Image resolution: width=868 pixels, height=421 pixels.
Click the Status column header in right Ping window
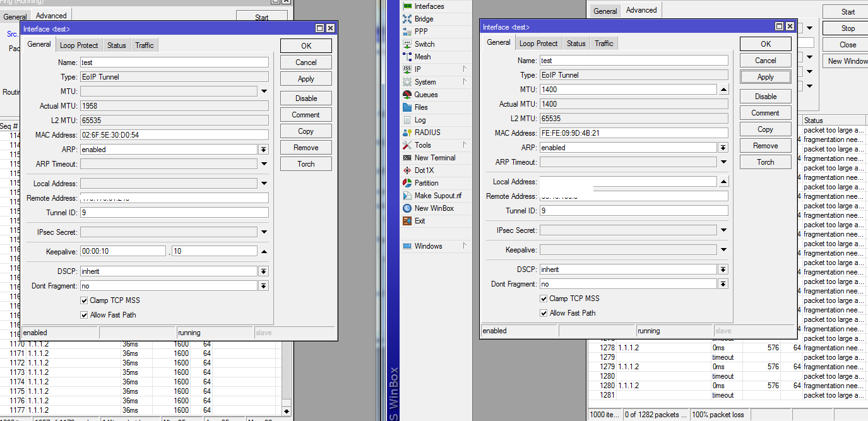tap(835, 121)
